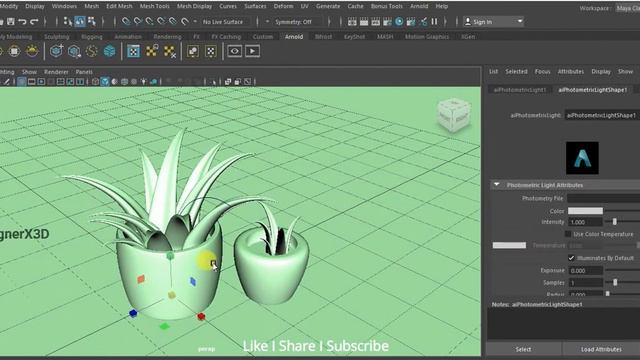Open Attribute Editor Focus menu
The height and width of the screenshot is (360, 640).
[x=542, y=71]
